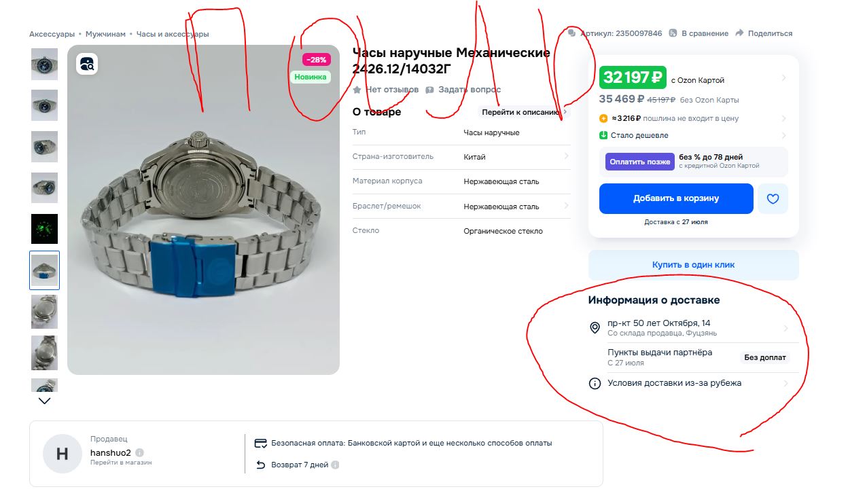
Task: Open the Стало дешевле price history row
Action: click(693, 135)
